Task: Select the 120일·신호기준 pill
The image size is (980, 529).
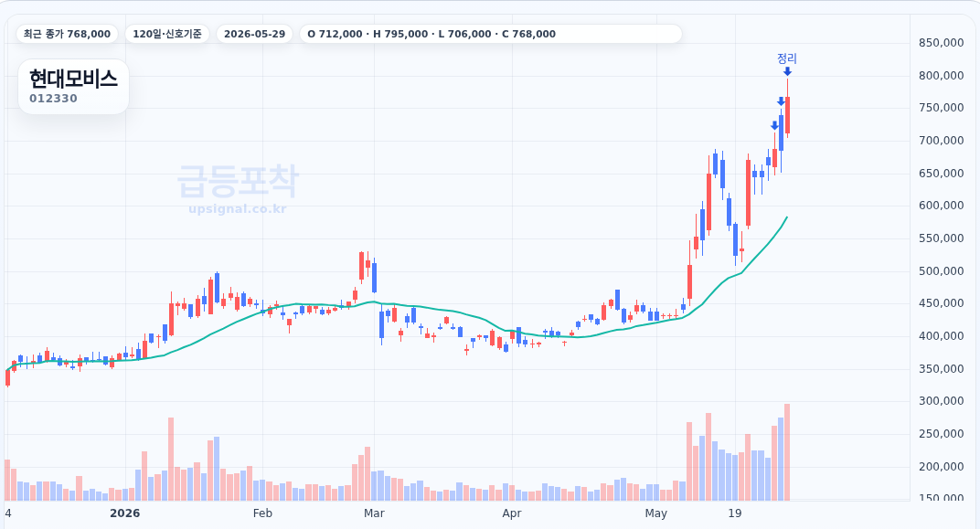Action: click(x=167, y=34)
